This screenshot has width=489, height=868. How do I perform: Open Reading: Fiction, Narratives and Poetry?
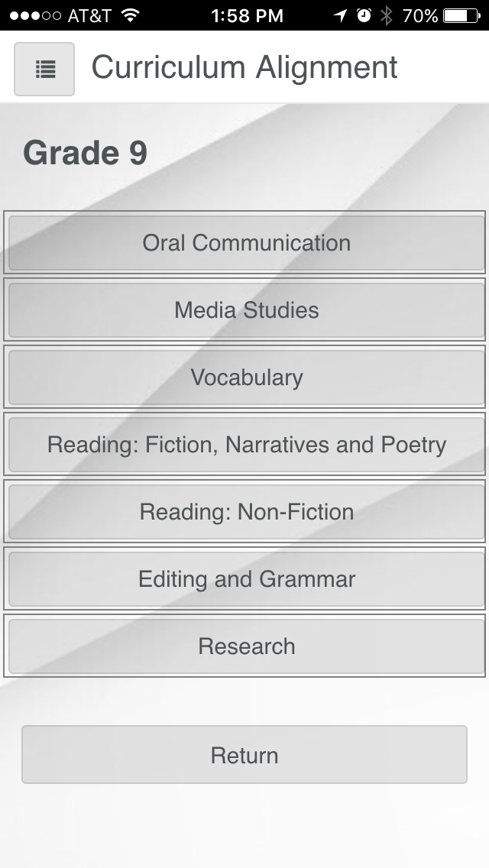pos(247,445)
